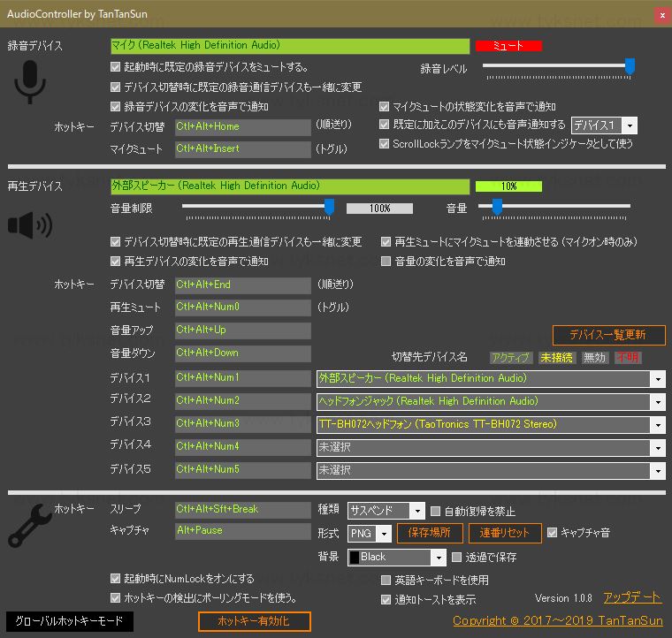Enable 英語キーボードを使用 checkbox

386,581
